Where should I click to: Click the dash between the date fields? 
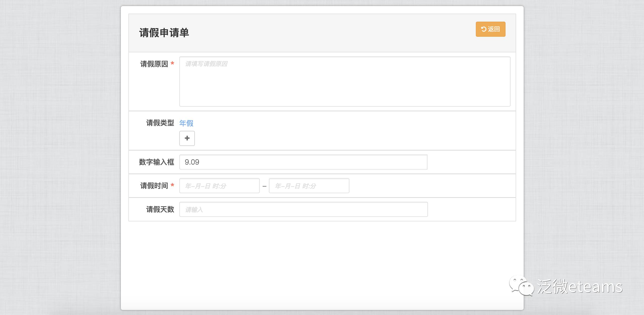pyautogui.click(x=264, y=186)
